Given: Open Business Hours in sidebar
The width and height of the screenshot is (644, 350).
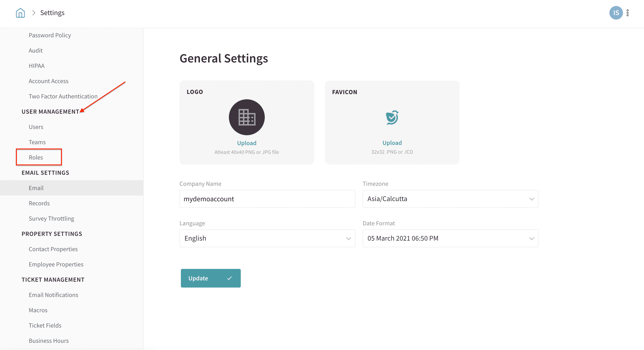Looking at the screenshot, I should [48, 341].
